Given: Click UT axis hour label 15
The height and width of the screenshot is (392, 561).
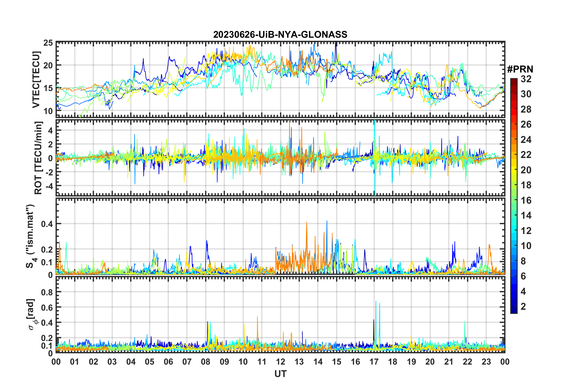Looking at the screenshot, I should [x=337, y=362].
